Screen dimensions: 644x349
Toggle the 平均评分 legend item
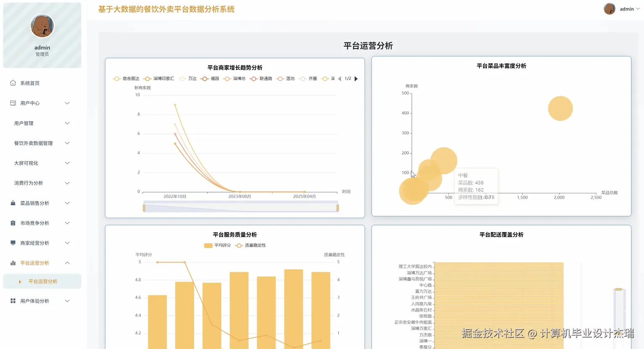click(x=218, y=245)
